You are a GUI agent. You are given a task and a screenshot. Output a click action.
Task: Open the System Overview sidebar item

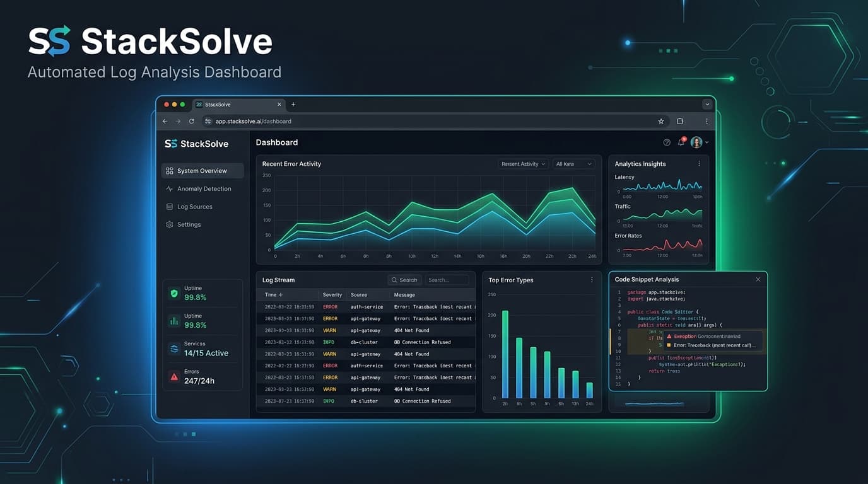[202, 171]
